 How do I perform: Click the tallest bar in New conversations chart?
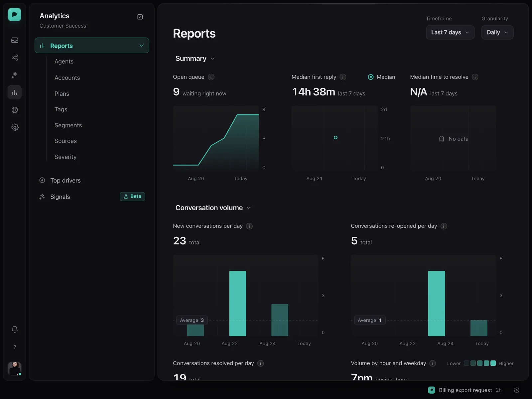click(238, 304)
